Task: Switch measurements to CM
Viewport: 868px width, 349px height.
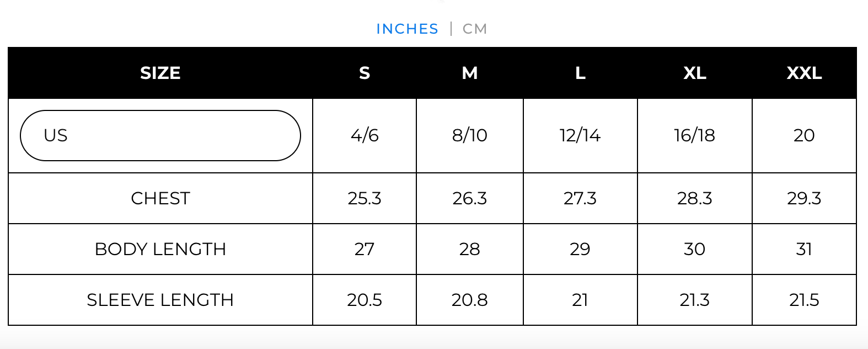Action: tap(474, 29)
